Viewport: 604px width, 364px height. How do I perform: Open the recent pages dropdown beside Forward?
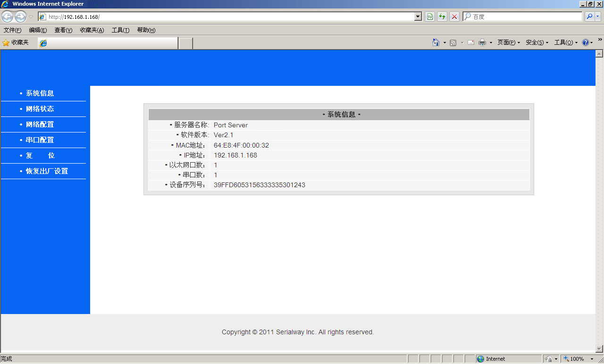click(x=31, y=17)
